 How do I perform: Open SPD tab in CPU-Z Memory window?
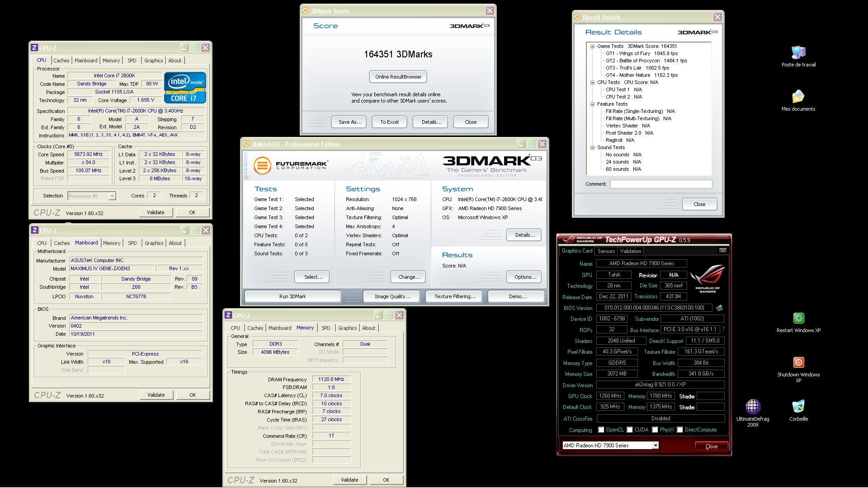[326, 328]
